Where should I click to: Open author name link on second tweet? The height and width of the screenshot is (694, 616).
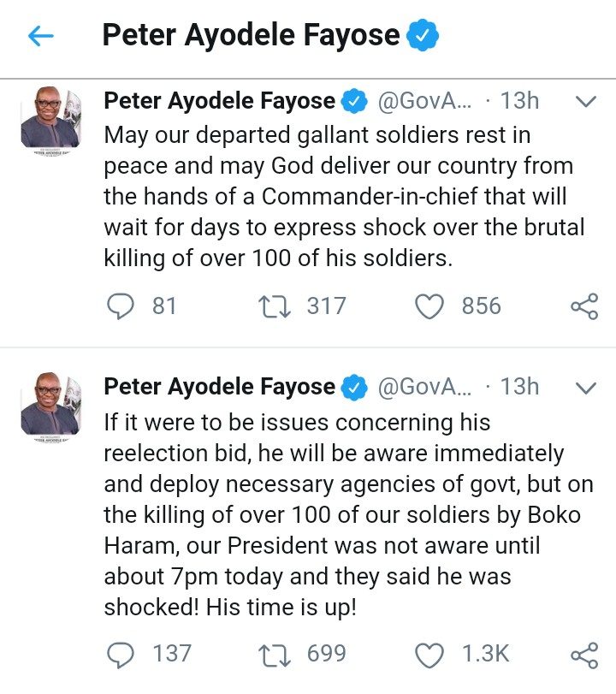pyautogui.click(x=219, y=387)
